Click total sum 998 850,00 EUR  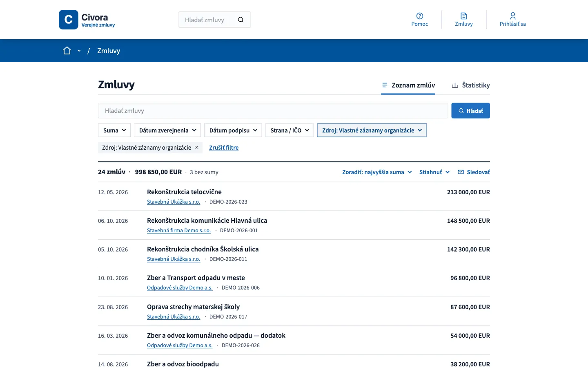tap(158, 172)
